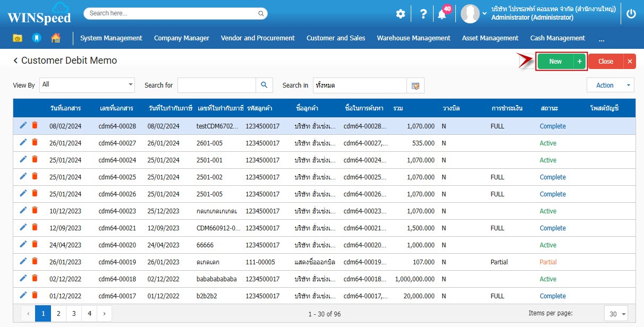Create a New debit memo
The height and width of the screenshot is (327, 644).
(x=555, y=62)
